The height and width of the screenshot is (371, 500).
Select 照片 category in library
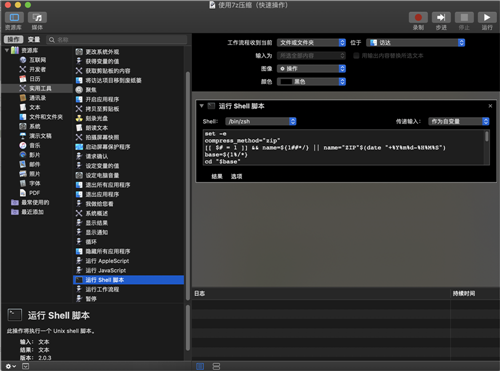pos(30,174)
